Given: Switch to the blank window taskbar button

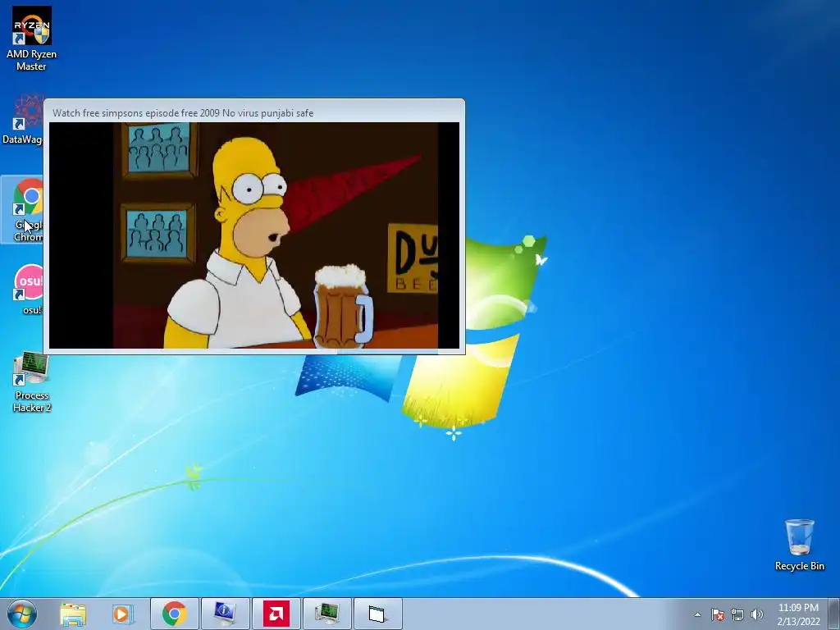Looking at the screenshot, I should (377, 614).
